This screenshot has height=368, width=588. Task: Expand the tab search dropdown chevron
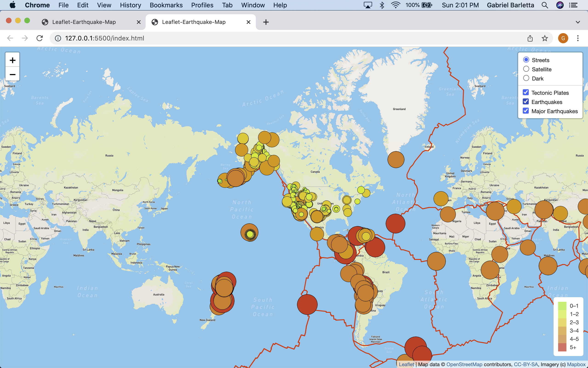pos(578,22)
